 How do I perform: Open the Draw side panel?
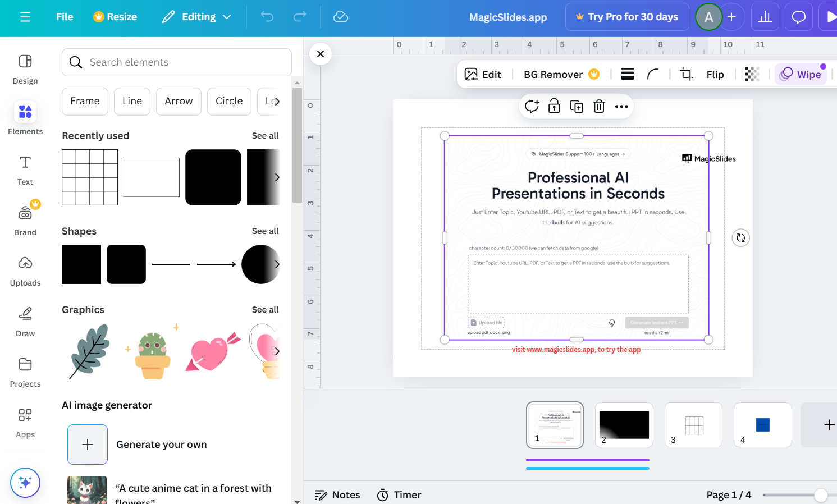[x=25, y=322]
